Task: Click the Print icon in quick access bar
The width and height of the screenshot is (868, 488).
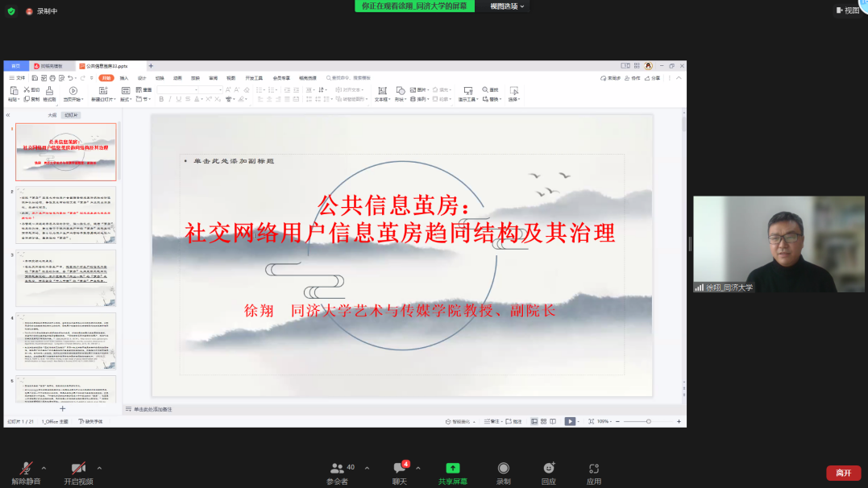Action: click(x=52, y=78)
